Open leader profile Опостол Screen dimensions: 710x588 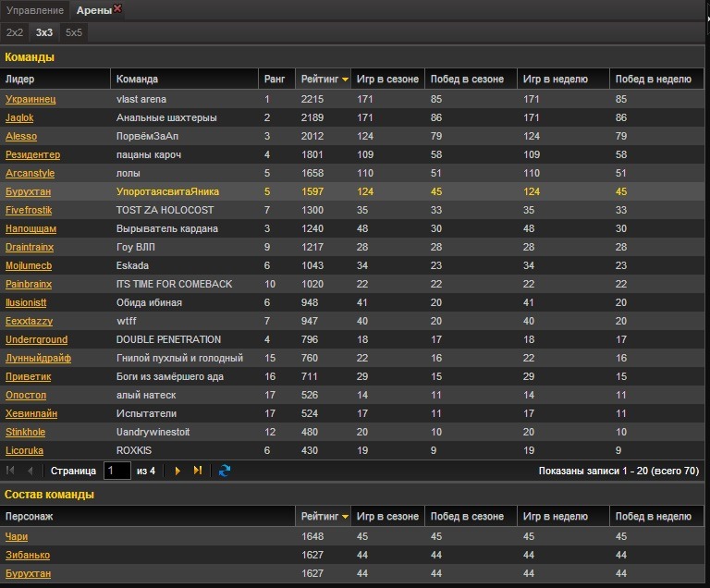coord(26,396)
